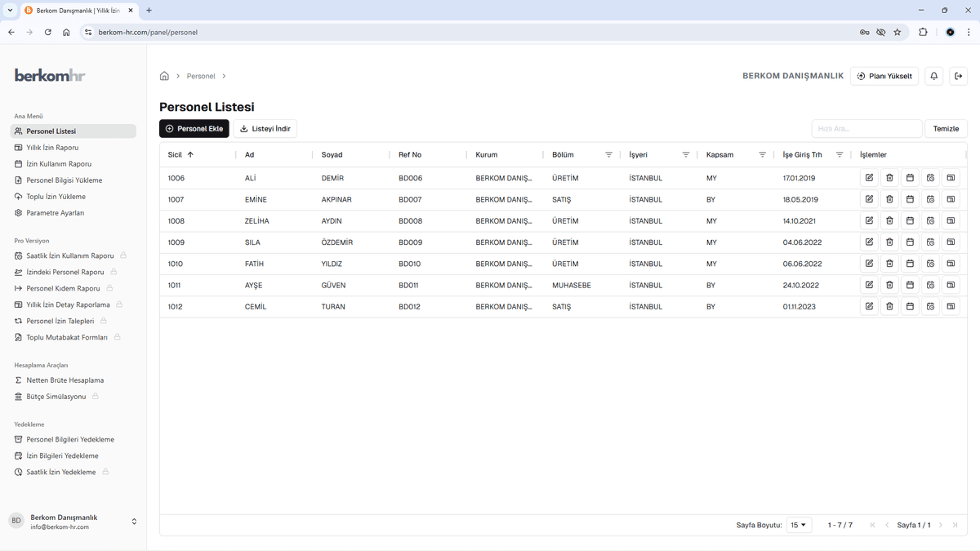The image size is (980, 551).
Task: Click the edit icon for ALİ DEMİR
Action: (869, 177)
